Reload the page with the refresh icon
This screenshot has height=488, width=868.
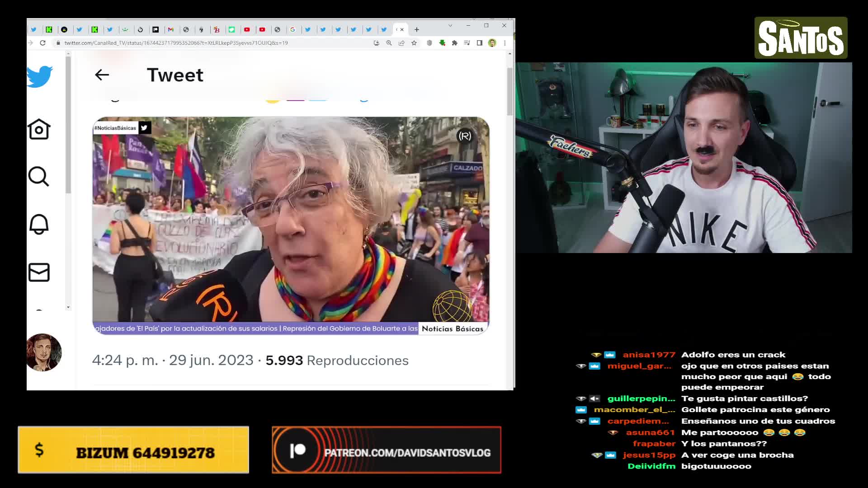(42, 43)
